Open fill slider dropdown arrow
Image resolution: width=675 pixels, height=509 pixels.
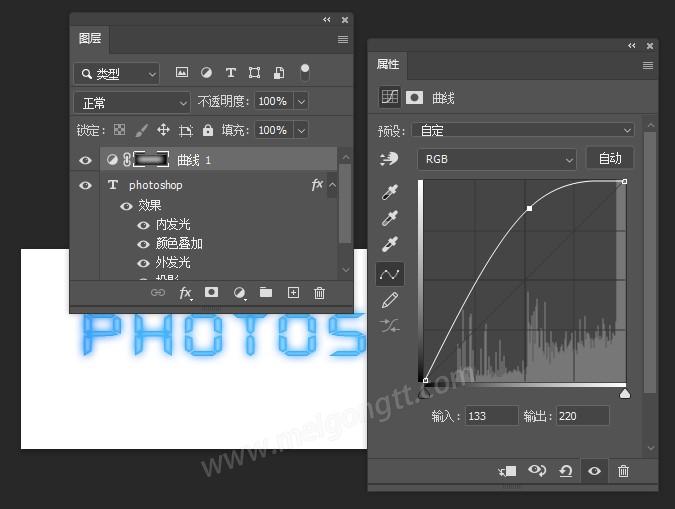coord(301,130)
